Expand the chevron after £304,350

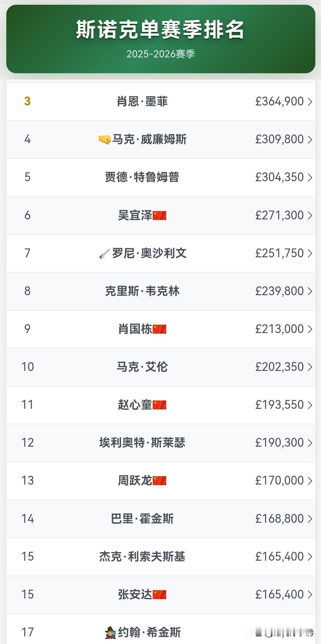(x=310, y=177)
